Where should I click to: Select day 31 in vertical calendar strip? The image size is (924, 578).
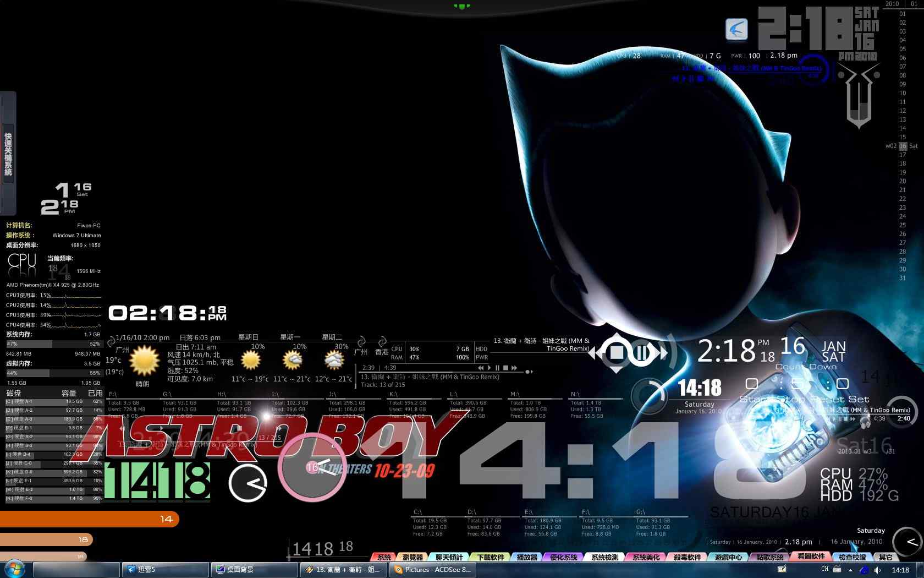[902, 278]
